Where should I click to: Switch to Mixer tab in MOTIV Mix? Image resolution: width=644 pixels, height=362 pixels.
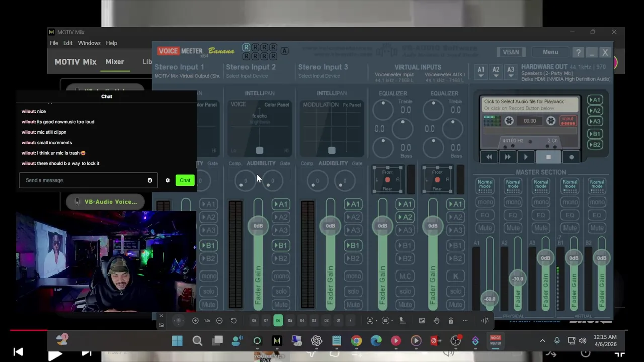coord(115,62)
